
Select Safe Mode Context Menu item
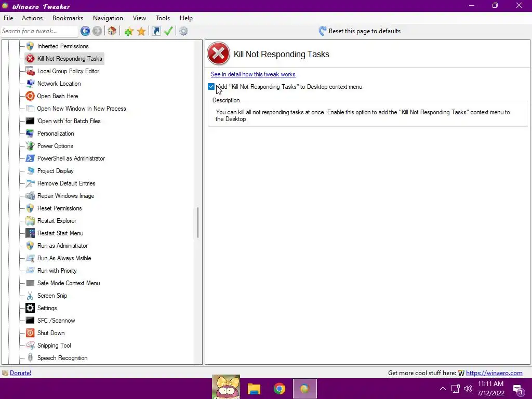pos(69,283)
